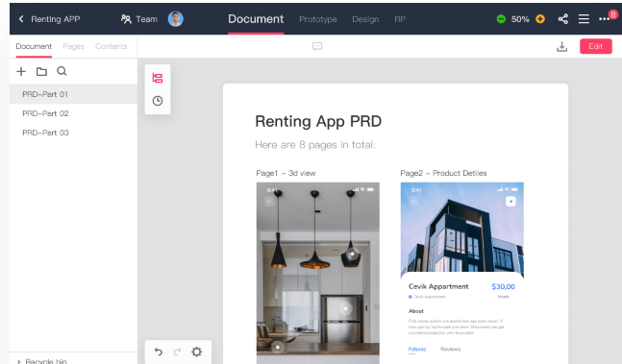
Task: Select the sidebar Contents tab
Action: pyautogui.click(x=112, y=46)
